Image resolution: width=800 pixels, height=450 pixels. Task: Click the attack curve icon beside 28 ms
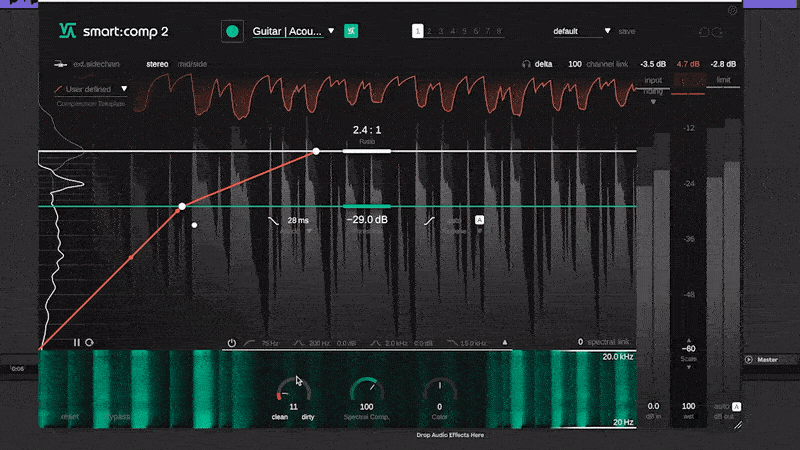point(273,220)
